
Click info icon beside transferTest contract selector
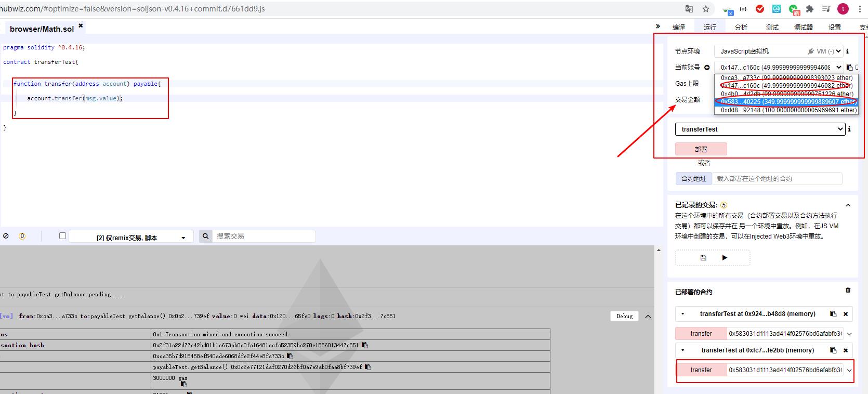click(x=849, y=129)
